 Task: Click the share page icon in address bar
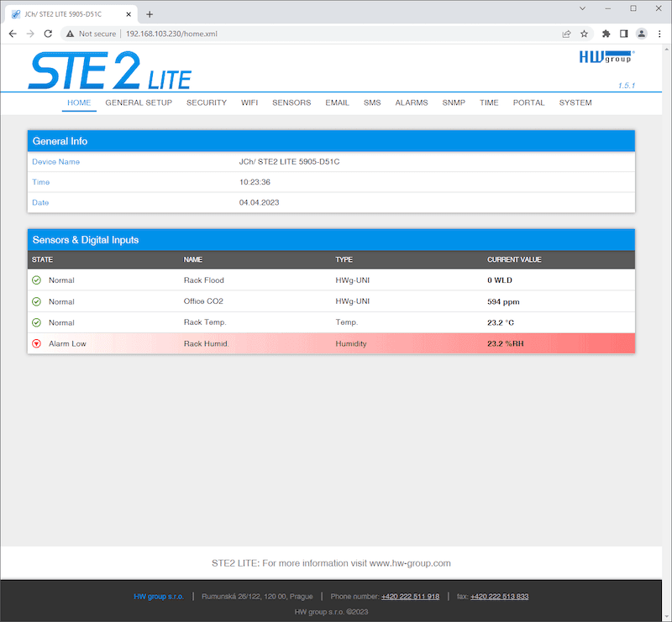567,34
